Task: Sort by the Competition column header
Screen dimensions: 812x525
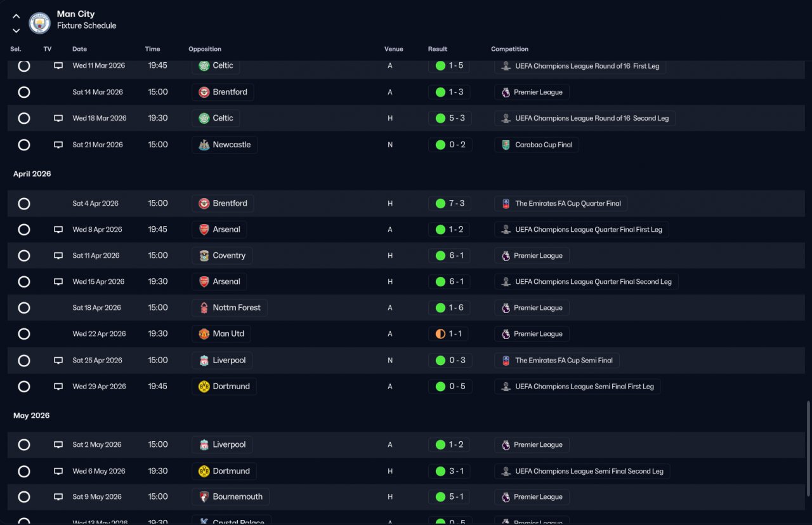Action: click(509, 49)
